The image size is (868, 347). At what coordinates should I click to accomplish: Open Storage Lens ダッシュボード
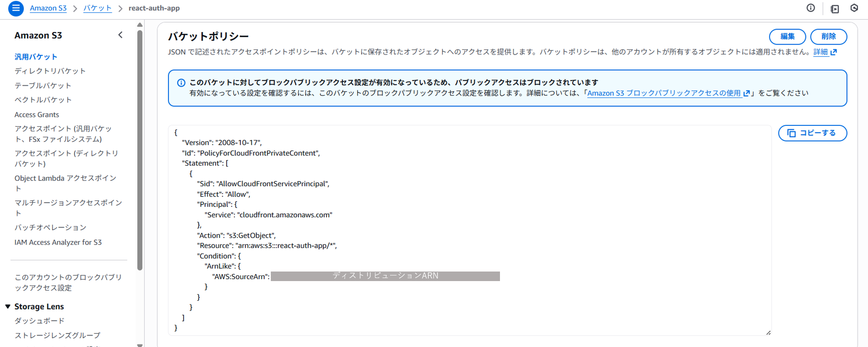click(39, 321)
